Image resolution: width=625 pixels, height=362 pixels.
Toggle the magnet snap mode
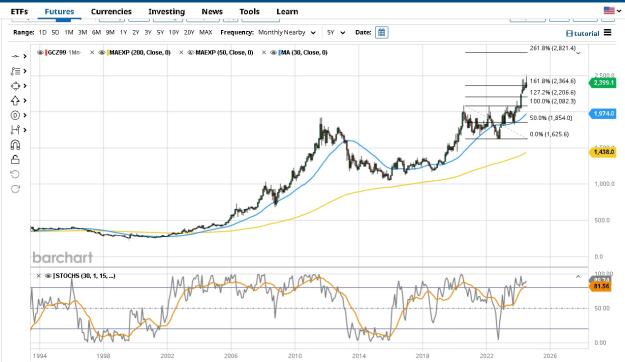[x=15, y=145]
